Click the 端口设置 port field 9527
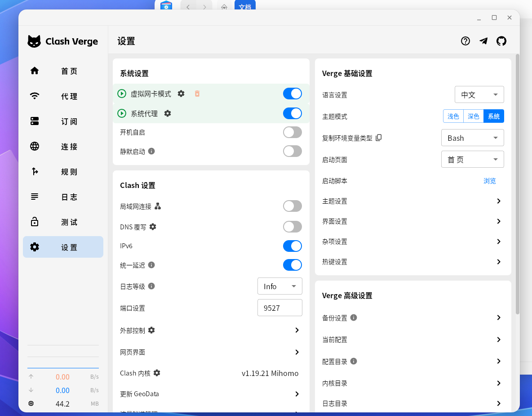 tap(279, 308)
